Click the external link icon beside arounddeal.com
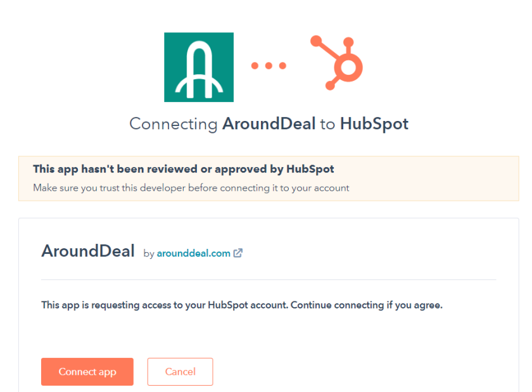Viewport: 532px width, 392px height. (238, 253)
